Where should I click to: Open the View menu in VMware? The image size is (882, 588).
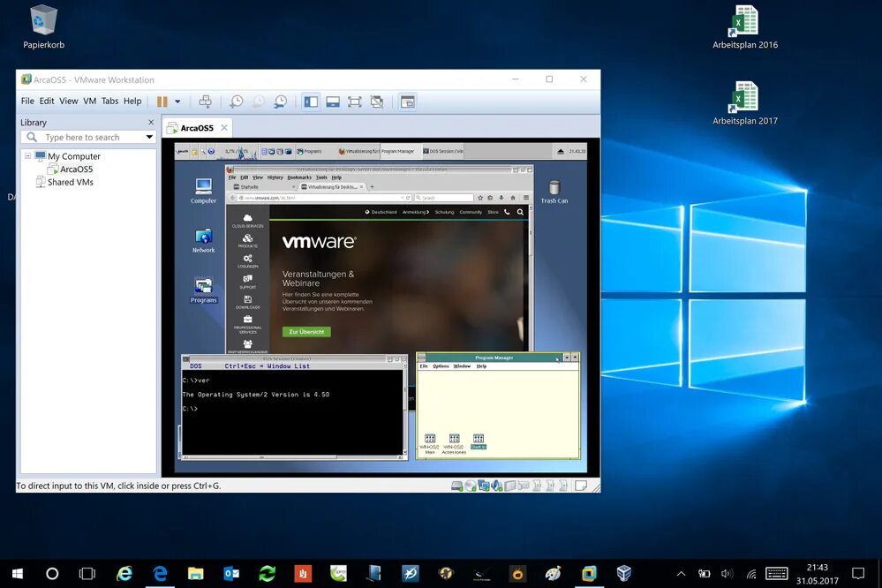pyautogui.click(x=69, y=102)
